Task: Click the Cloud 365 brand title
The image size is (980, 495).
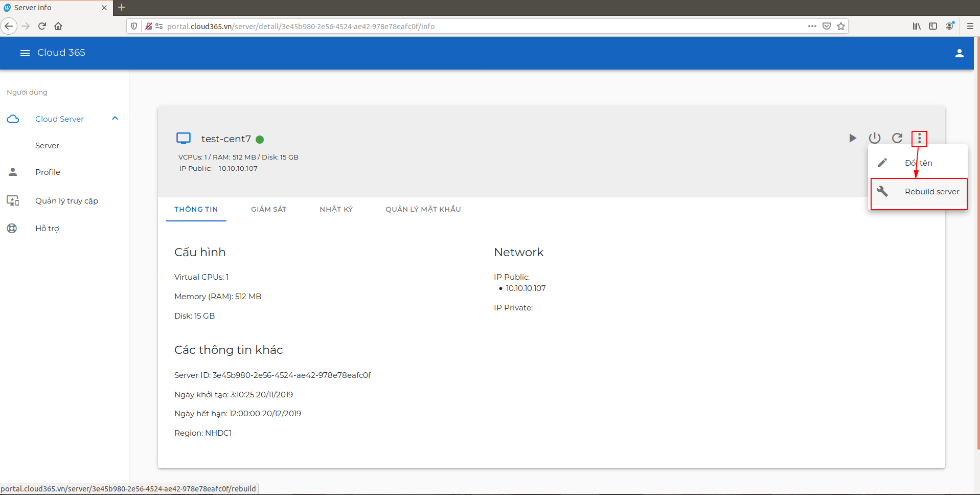Action: pos(61,53)
